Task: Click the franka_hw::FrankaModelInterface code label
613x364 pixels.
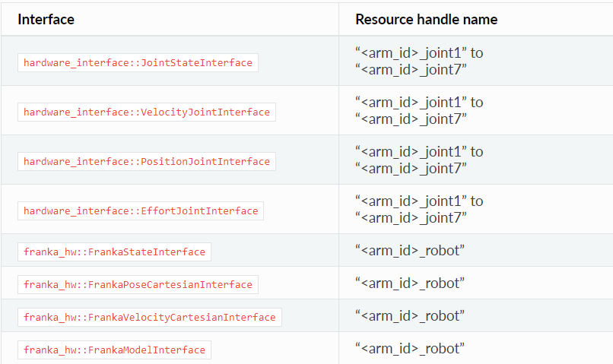Action: (114, 350)
